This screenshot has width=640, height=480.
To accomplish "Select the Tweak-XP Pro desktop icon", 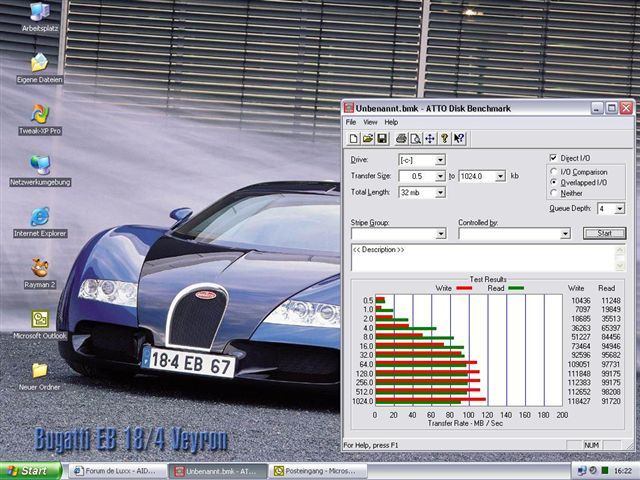I will click(x=40, y=120).
